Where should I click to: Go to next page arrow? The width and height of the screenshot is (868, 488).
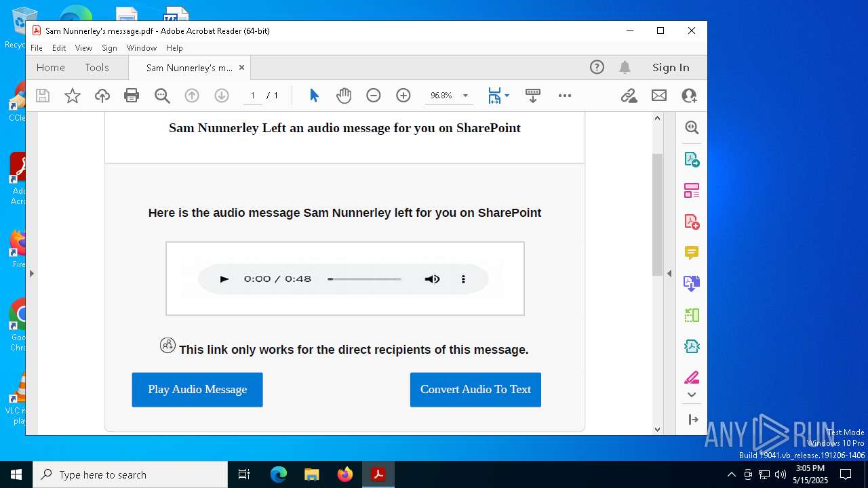coord(222,96)
